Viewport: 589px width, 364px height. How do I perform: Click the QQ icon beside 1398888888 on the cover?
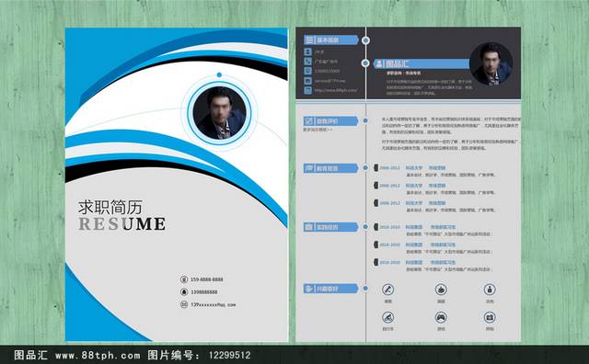(184, 292)
